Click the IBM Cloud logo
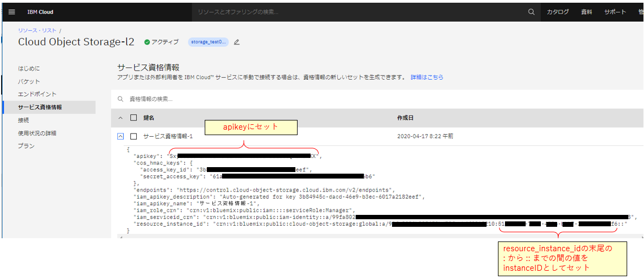This screenshot has width=644, height=280. coord(40,12)
